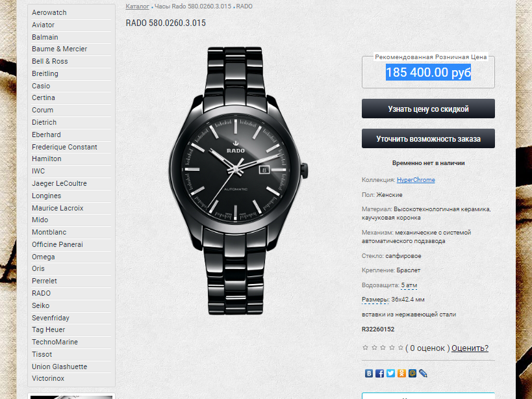532x399 pixels.
Task: Open the Omega brand in the sidebar
Action: click(x=44, y=257)
